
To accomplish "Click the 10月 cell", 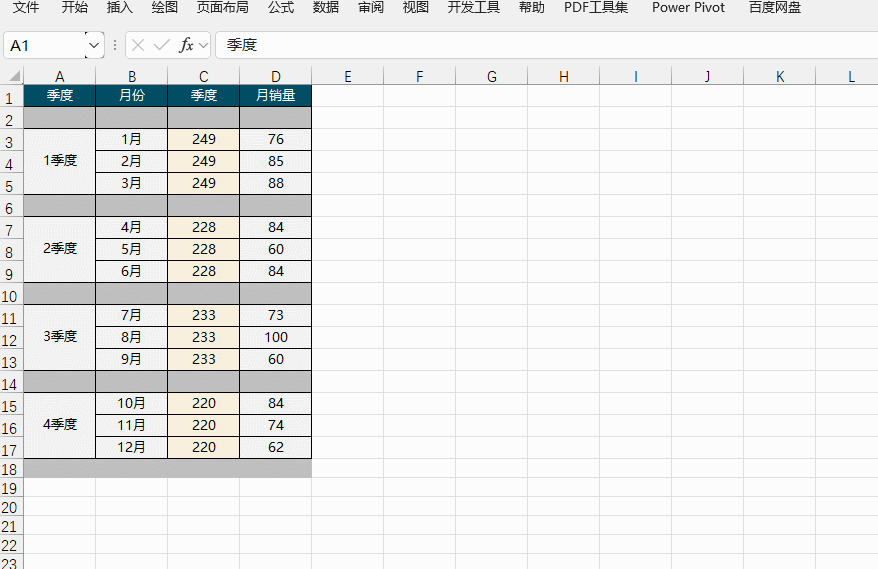I will pyautogui.click(x=132, y=403).
